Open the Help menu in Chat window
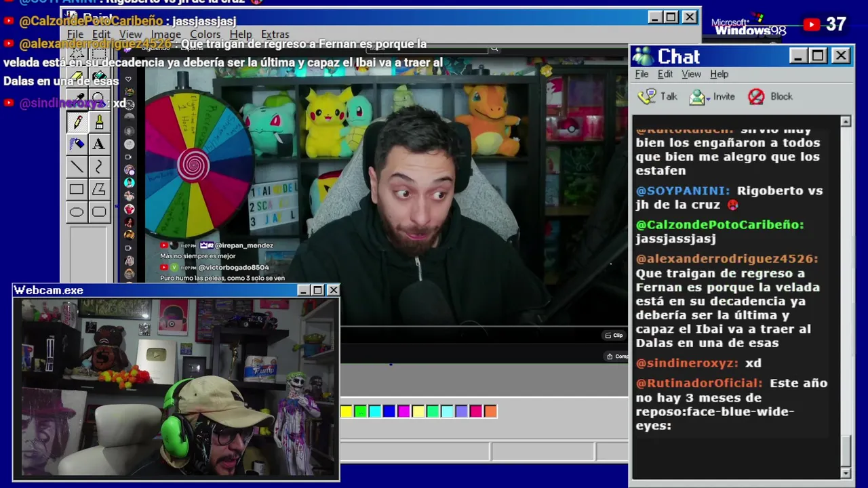 [719, 74]
